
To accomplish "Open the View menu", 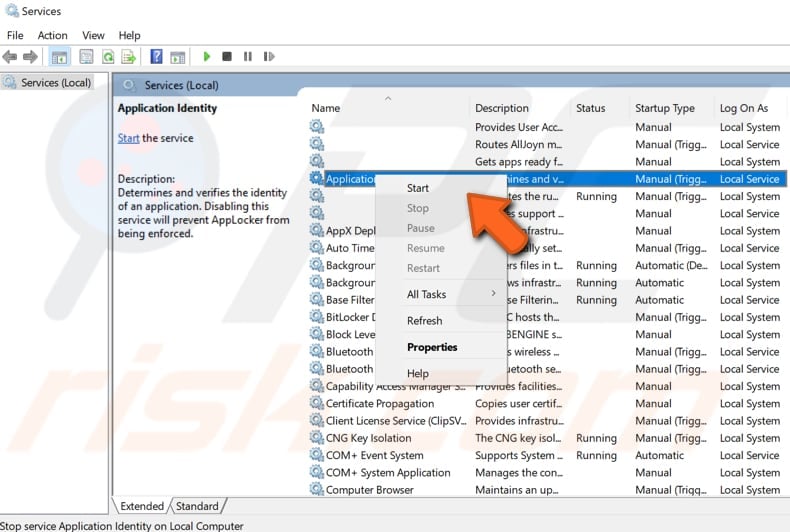I will point(93,35).
